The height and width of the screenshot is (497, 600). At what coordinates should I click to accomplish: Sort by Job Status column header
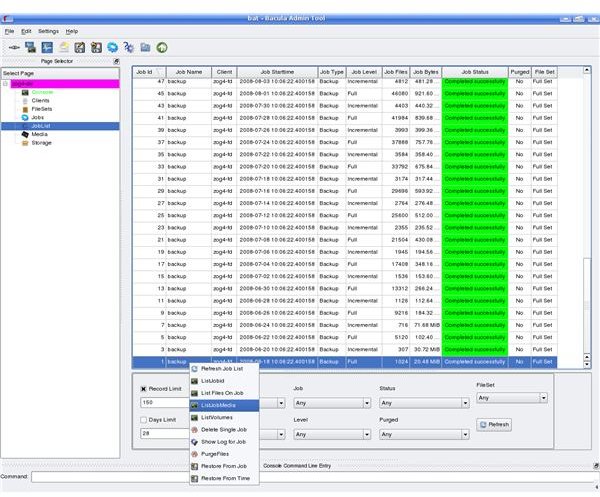(x=475, y=72)
